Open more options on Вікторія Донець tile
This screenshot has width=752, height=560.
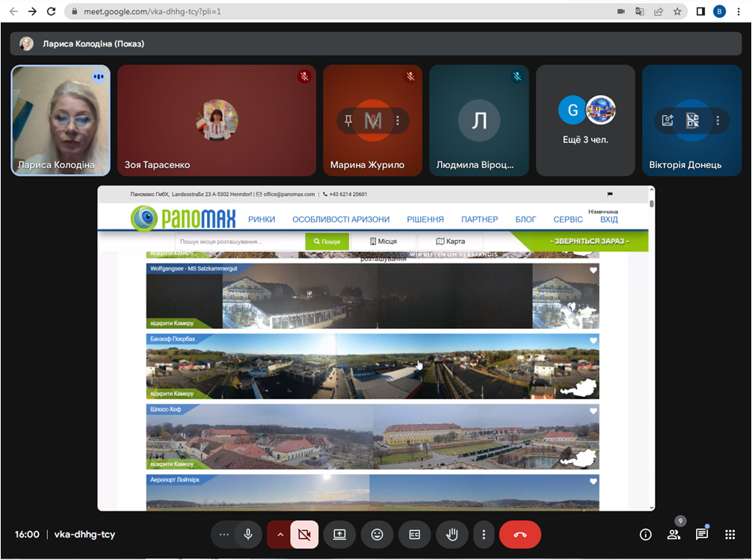[718, 120]
